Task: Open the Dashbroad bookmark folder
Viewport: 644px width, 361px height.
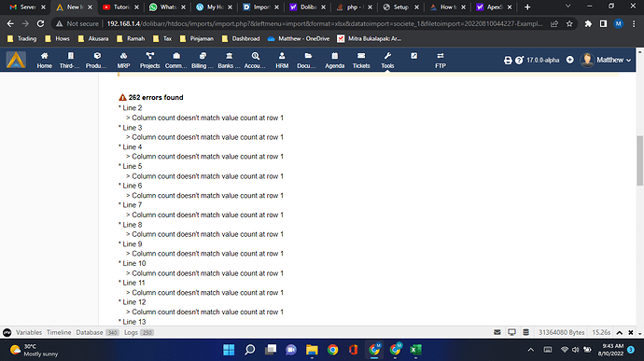Action: [x=241, y=38]
